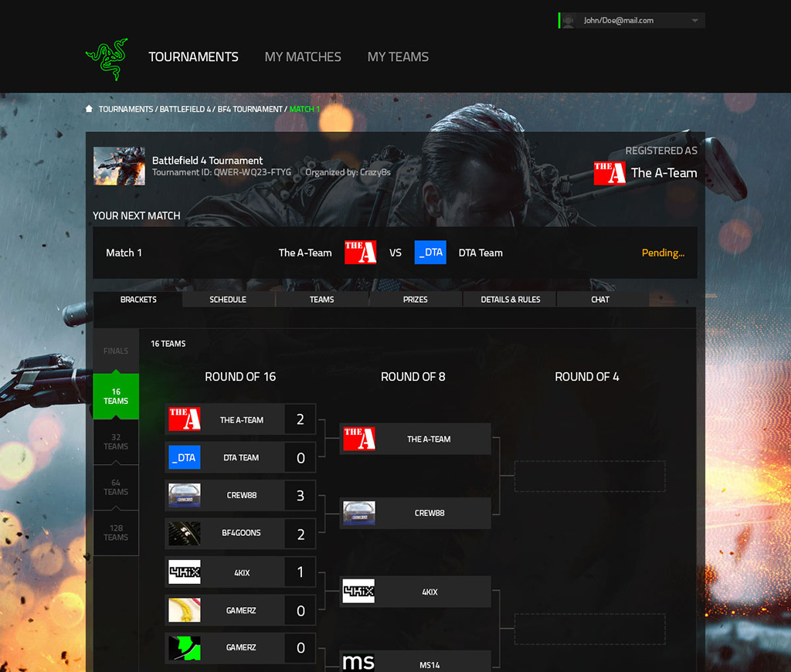Switch to the Schedule tab

228,299
